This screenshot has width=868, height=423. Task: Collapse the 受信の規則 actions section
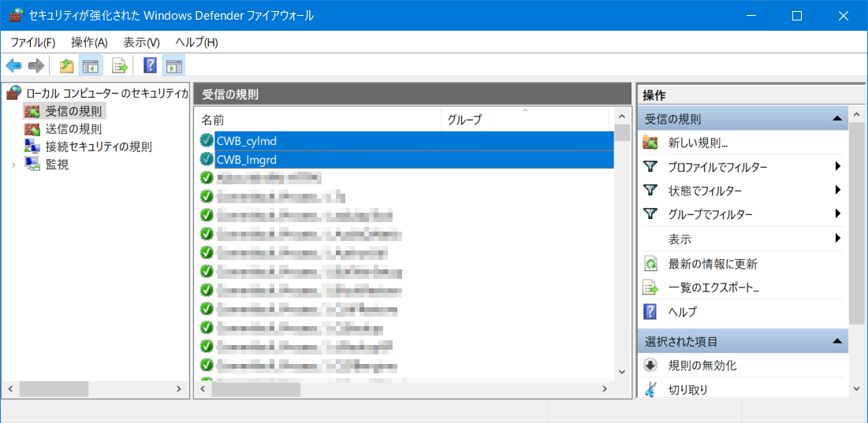[x=837, y=118]
